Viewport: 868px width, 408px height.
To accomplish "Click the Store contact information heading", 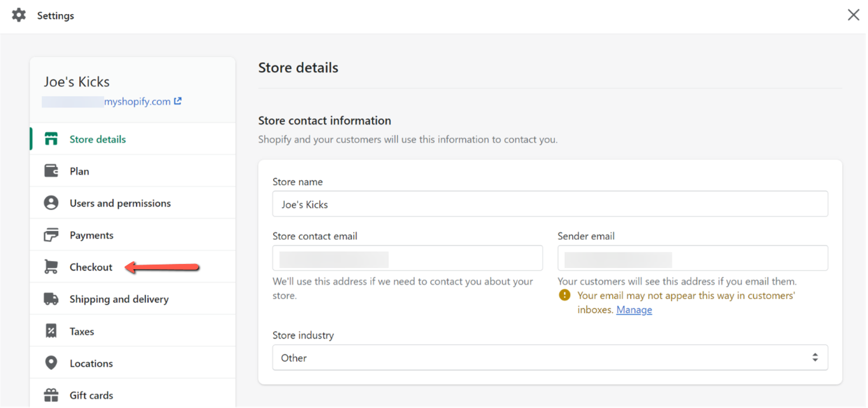I will pyautogui.click(x=325, y=121).
